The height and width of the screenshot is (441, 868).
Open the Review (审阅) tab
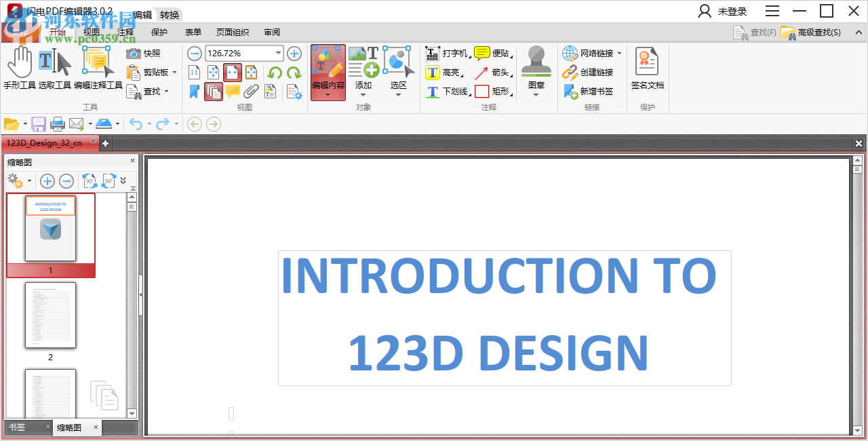(x=272, y=32)
